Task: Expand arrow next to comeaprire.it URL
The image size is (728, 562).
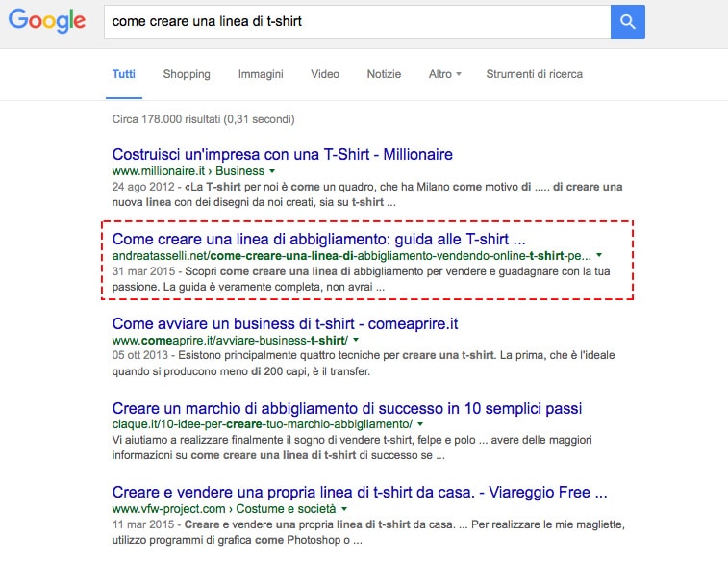Action: click(356, 340)
